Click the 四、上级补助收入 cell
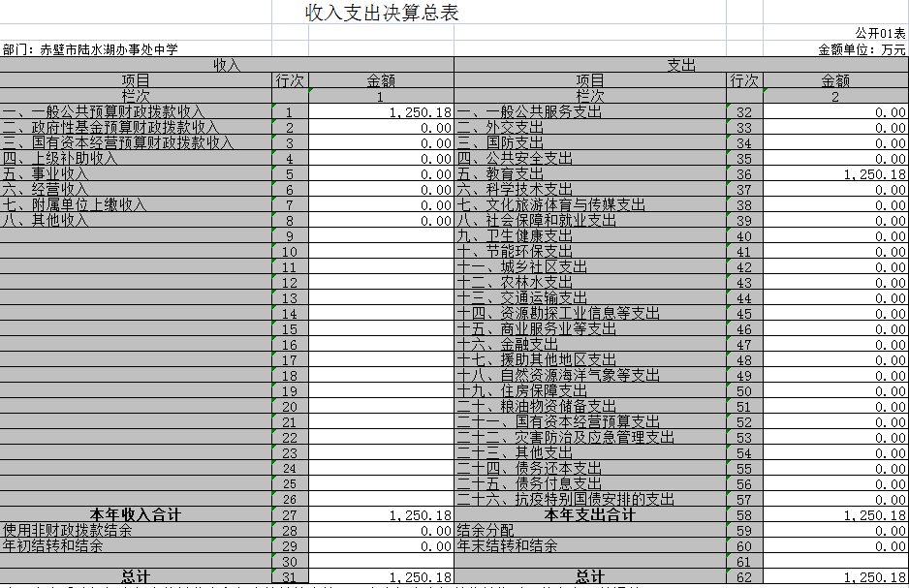Screen dimensions: 909x588 pyautogui.click(x=136, y=158)
